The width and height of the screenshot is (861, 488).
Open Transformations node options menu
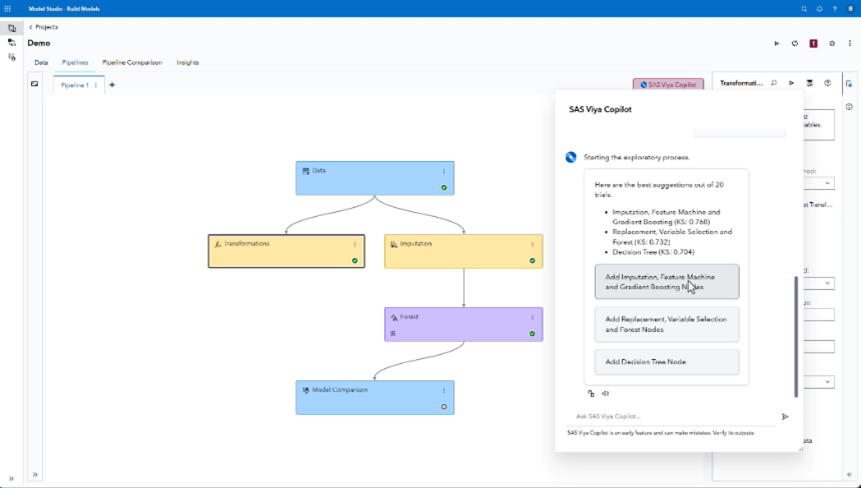coord(354,244)
